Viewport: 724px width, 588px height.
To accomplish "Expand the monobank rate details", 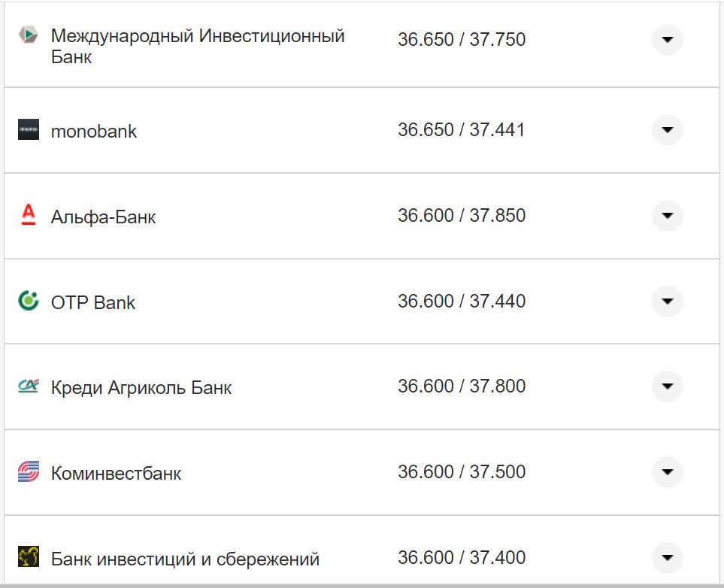I will [x=667, y=129].
